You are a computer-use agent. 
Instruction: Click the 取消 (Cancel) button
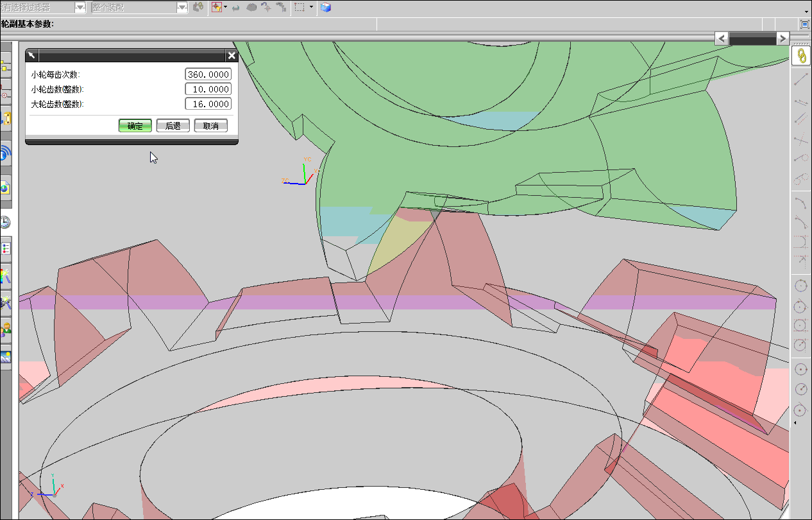click(x=211, y=126)
